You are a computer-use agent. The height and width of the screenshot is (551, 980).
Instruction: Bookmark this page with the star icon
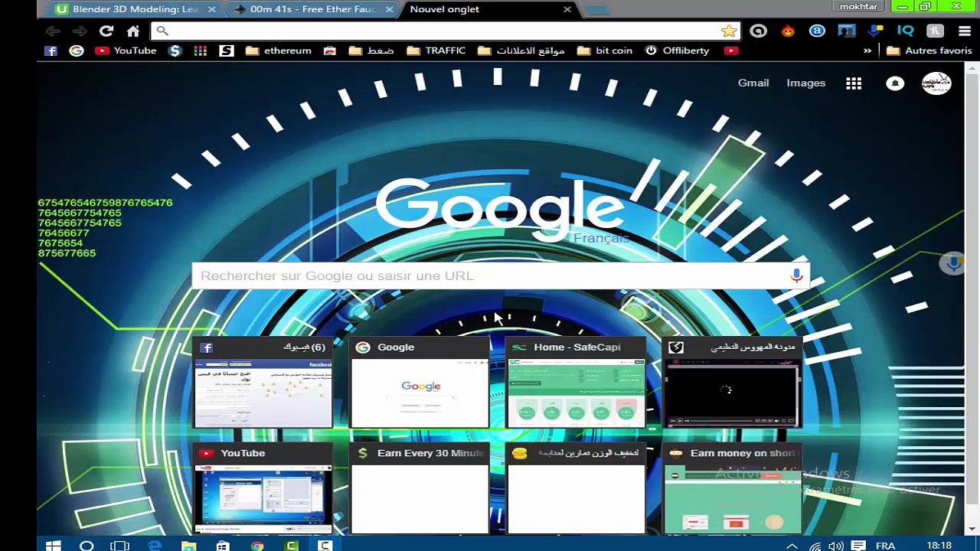tap(728, 31)
